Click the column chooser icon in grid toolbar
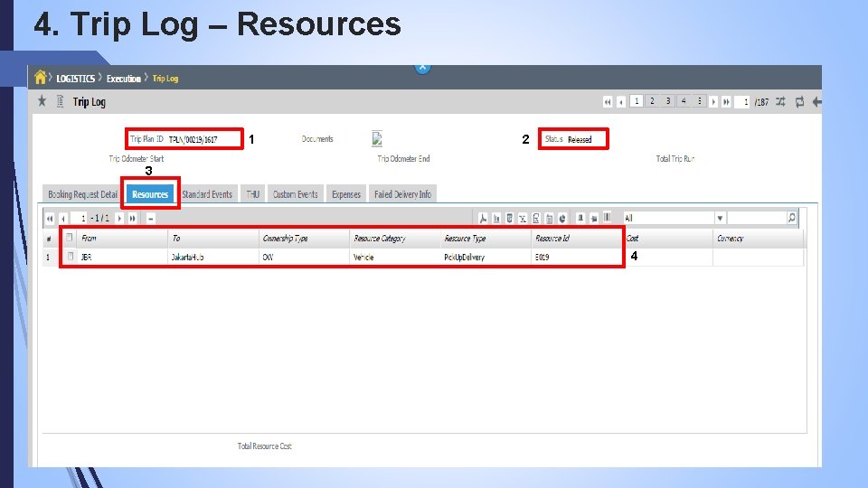The width and height of the screenshot is (868, 488). coord(608,218)
